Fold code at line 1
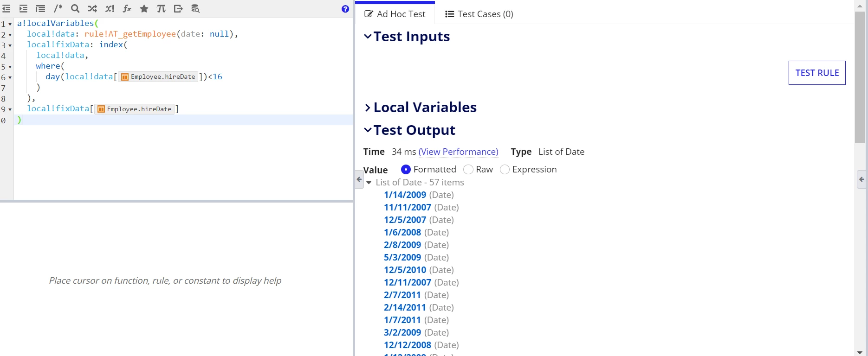 (x=10, y=24)
